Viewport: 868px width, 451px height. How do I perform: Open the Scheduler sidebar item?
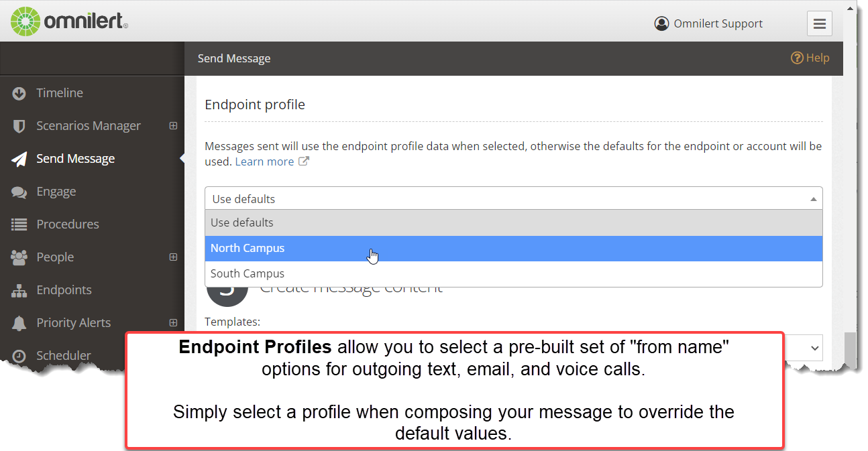pos(63,355)
